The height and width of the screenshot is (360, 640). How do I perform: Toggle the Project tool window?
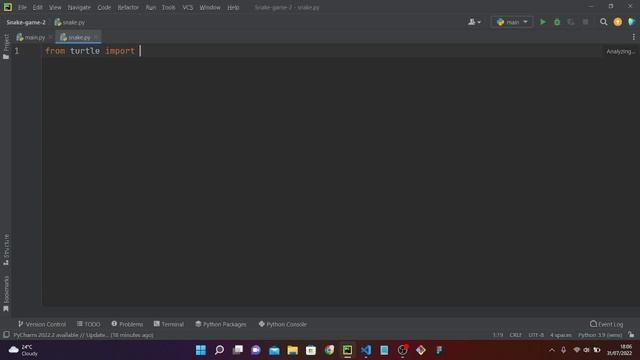pos(6,47)
